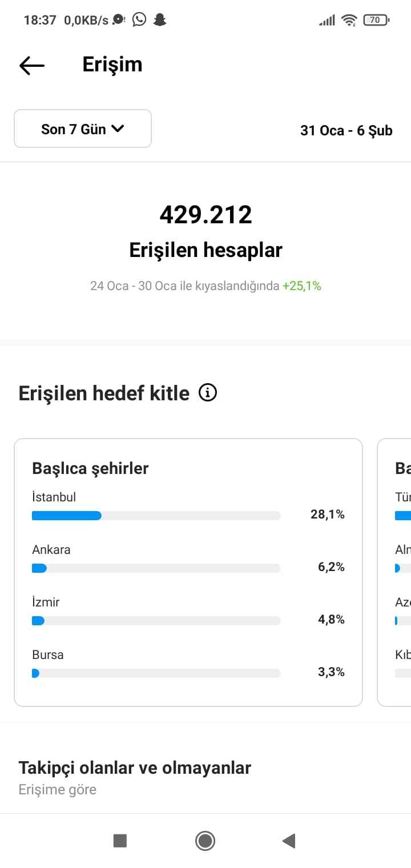
Task: Tap the Ankara progress bar
Action: (156, 568)
